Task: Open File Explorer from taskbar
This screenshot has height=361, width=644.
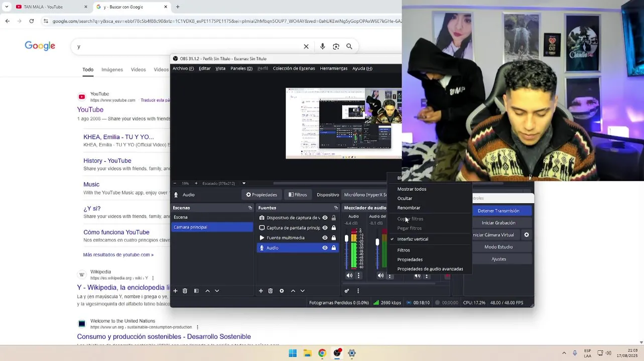Action: 307,353
